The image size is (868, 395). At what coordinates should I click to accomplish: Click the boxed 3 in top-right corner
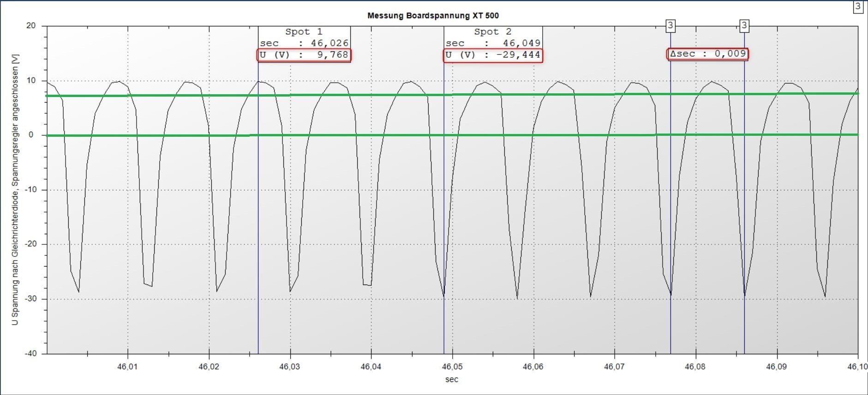[x=858, y=7]
